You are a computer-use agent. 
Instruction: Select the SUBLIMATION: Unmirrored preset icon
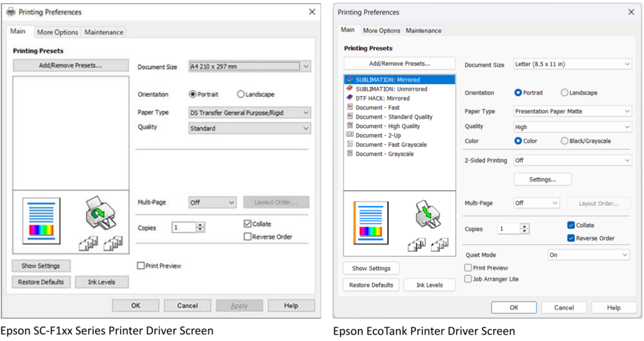click(x=350, y=89)
